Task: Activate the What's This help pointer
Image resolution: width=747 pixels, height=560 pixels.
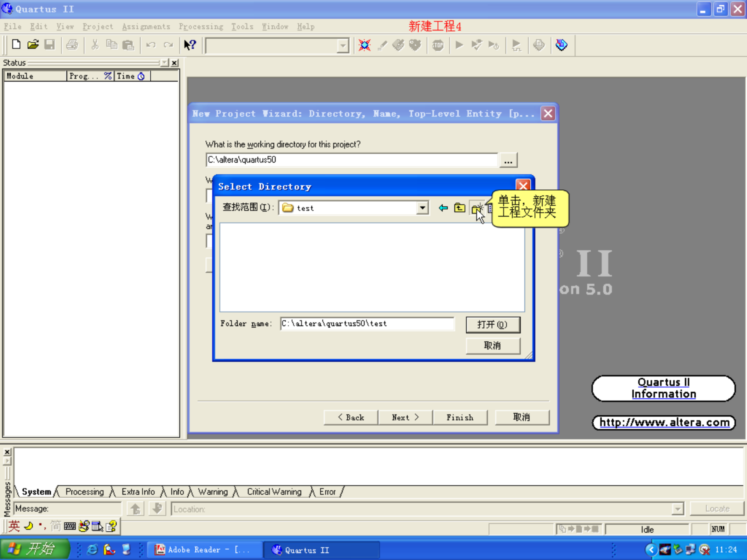Action: coord(190,45)
